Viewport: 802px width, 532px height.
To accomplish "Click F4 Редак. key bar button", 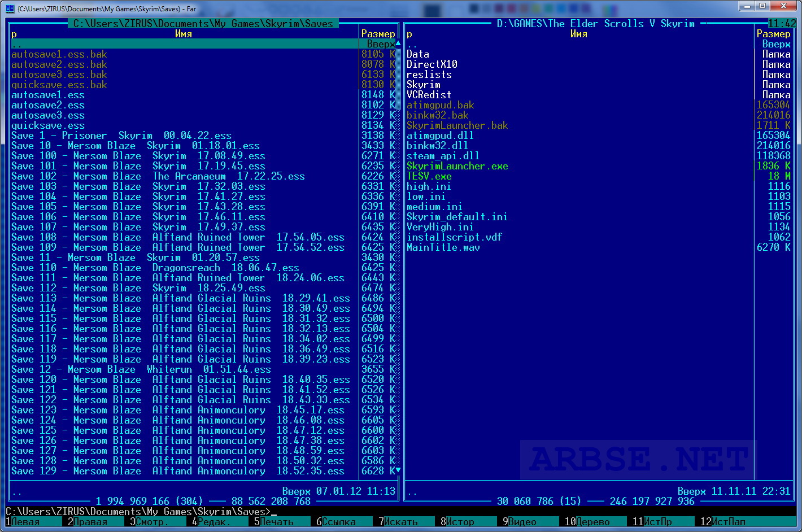I will point(223,522).
